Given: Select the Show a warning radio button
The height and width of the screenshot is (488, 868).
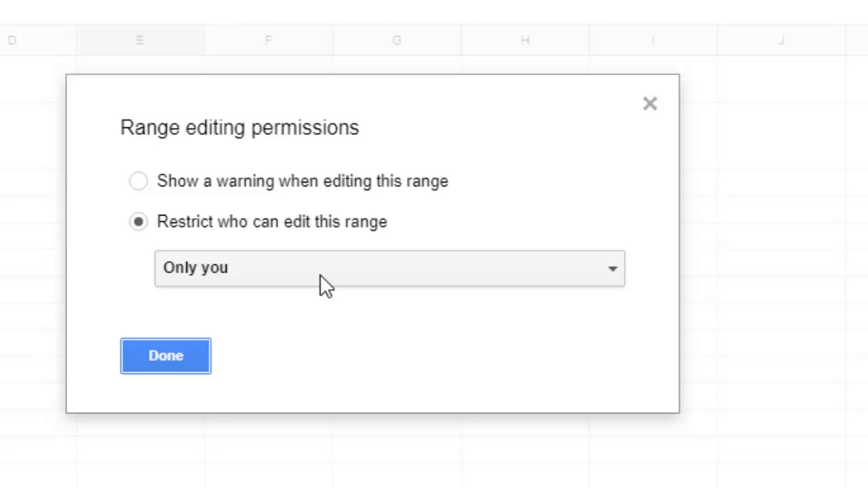Looking at the screenshot, I should pos(138,181).
